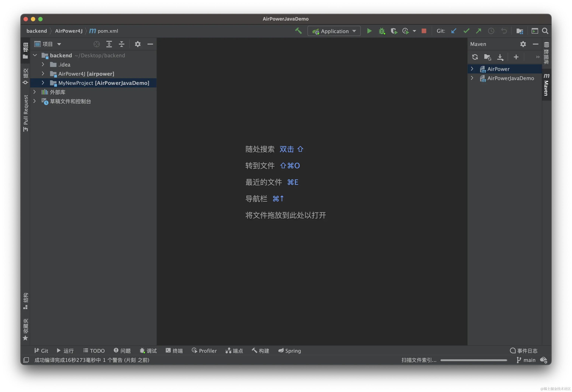
Task: Open the Search Everywhere magnifier
Action: 545,31
